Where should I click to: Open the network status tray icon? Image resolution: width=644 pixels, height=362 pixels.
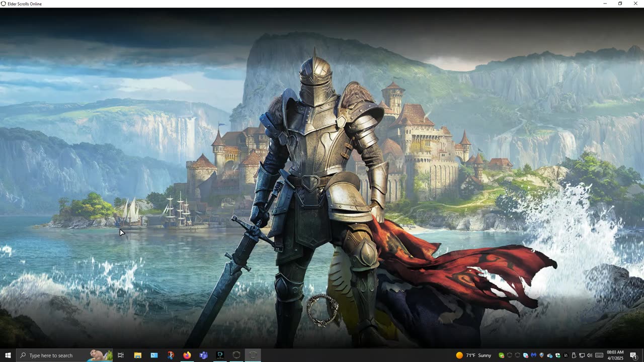[x=582, y=355]
